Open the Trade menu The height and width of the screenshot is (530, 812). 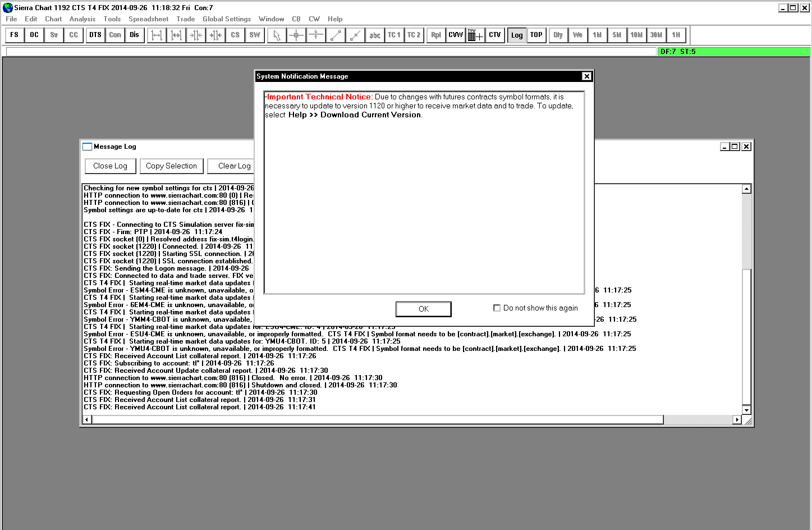[x=186, y=19]
